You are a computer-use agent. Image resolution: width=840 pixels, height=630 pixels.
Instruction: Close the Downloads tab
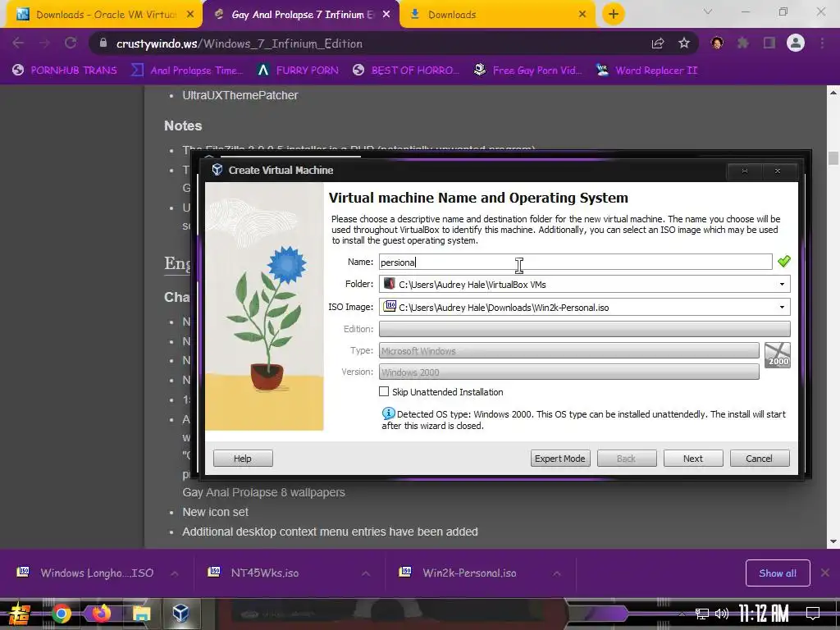point(582,15)
